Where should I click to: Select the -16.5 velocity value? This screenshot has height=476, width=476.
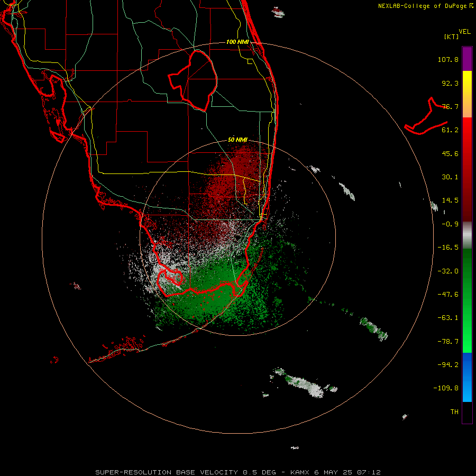tap(448, 248)
